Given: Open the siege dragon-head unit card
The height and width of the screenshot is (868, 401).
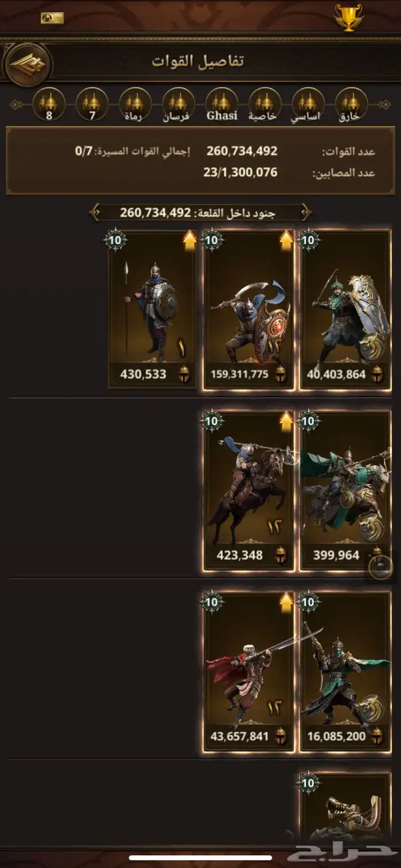Looking at the screenshot, I should pos(345,807).
